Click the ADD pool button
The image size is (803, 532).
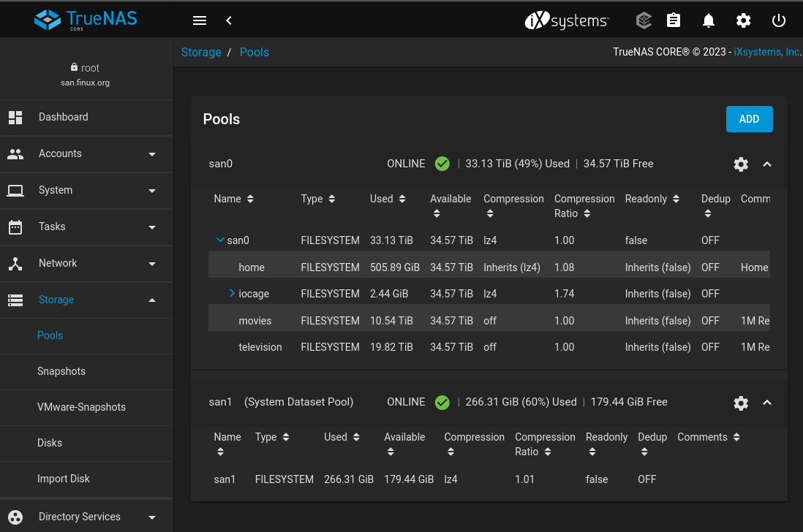coord(749,119)
